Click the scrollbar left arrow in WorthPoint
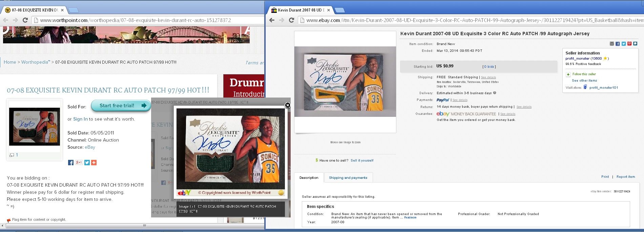 tap(3, 226)
